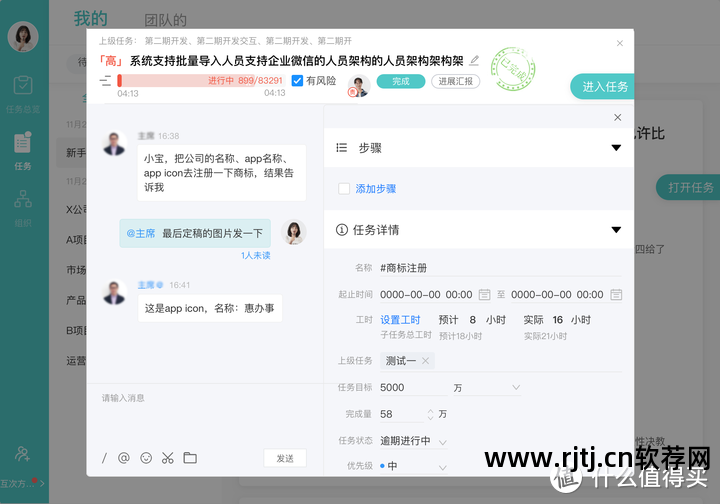Image resolution: width=720 pixels, height=504 pixels.
Task: Click the 设置工时 link
Action: (400, 320)
